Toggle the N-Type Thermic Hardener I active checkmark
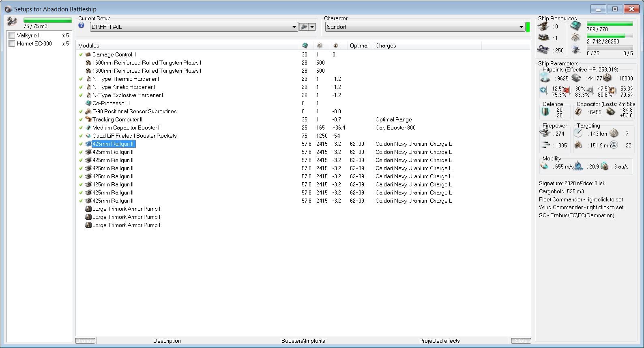The height and width of the screenshot is (348, 644). click(81, 79)
